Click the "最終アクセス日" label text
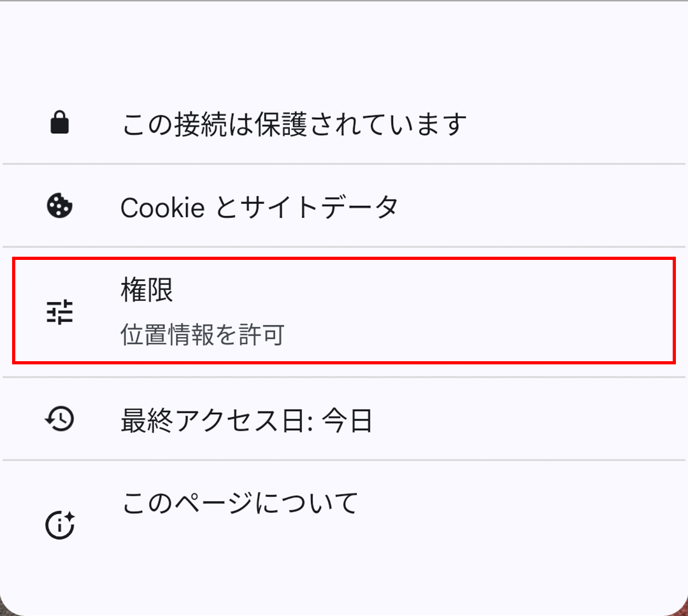The image size is (688, 616). click(x=210, y=420)
